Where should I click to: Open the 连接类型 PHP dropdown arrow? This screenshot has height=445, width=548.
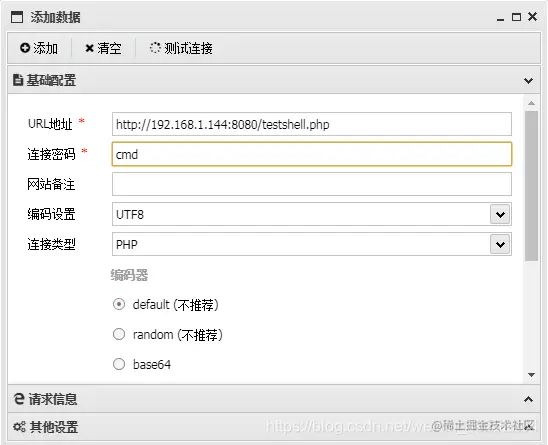point(500,244)
